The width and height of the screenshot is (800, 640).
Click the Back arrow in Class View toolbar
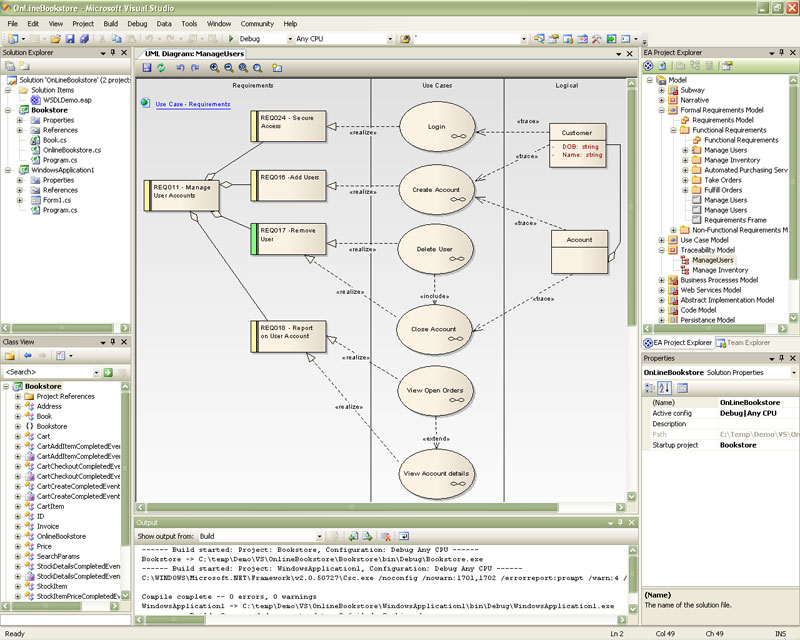coord(27,355)
